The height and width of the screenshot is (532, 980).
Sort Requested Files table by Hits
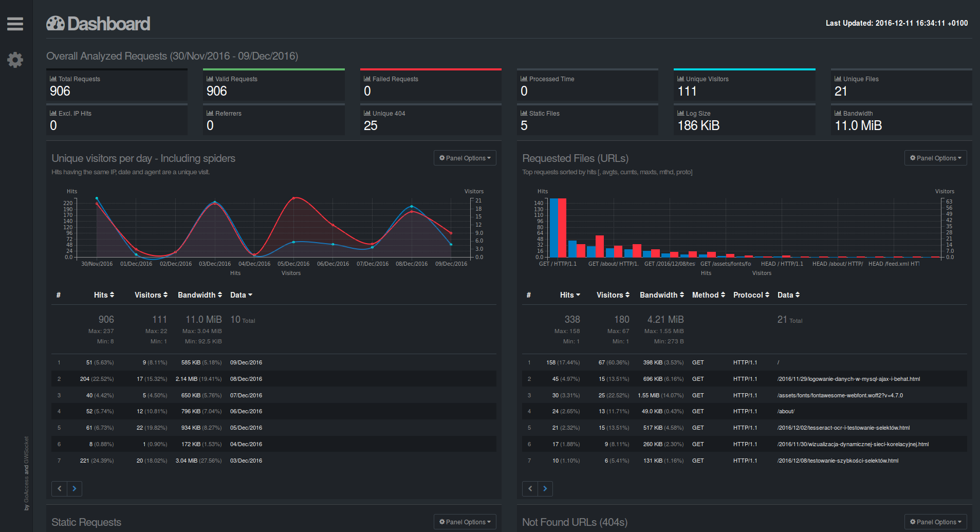tap(570, 295)
